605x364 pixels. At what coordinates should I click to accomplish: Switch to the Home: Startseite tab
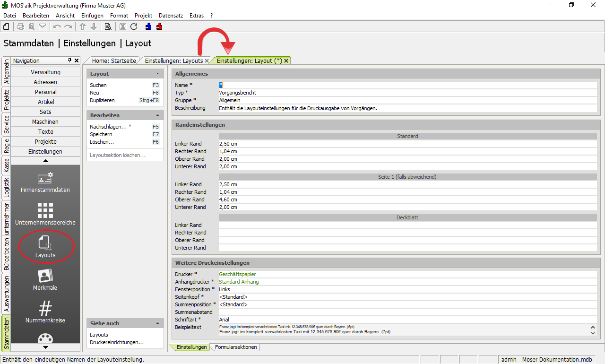pos(114,61)
